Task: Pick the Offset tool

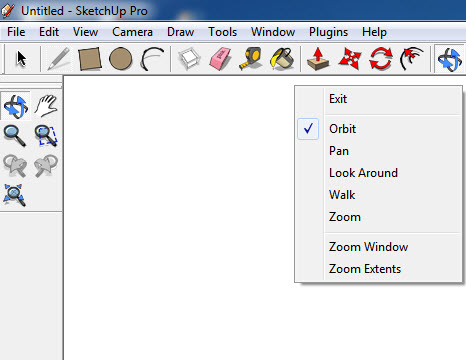Action: point(412,59)
